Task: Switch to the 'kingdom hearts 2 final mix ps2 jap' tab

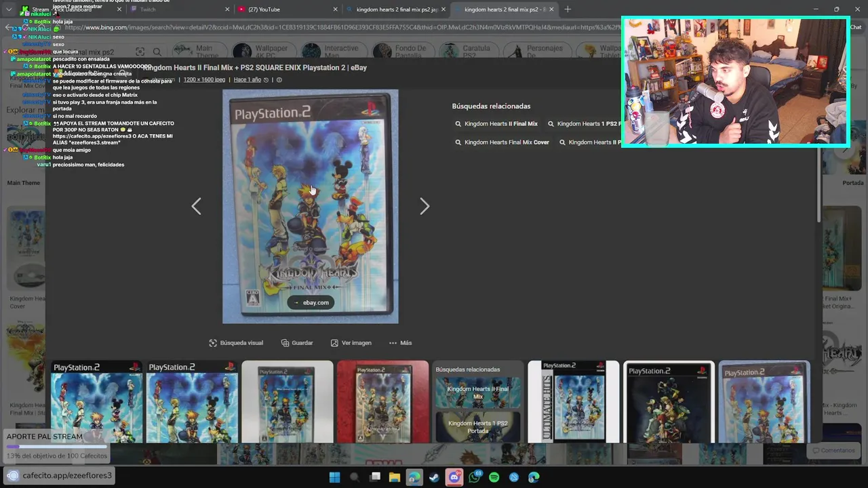Action: [395, 9]
